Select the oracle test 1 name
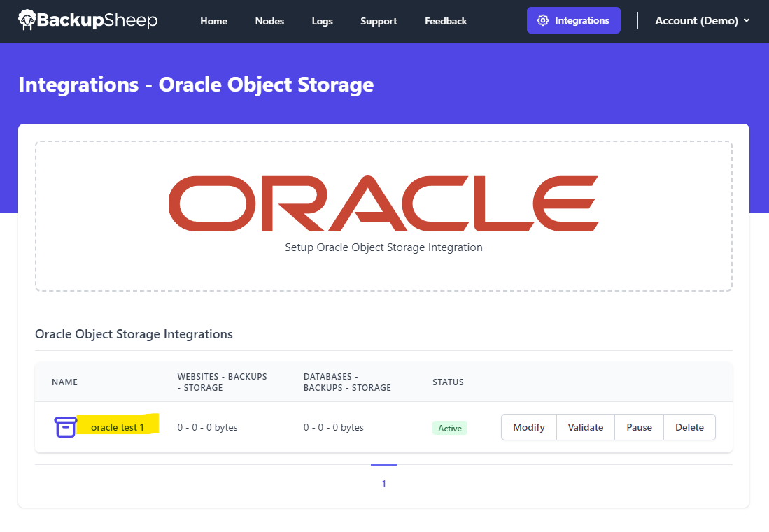Screen dimensions: 769x532 click(118, 427)
